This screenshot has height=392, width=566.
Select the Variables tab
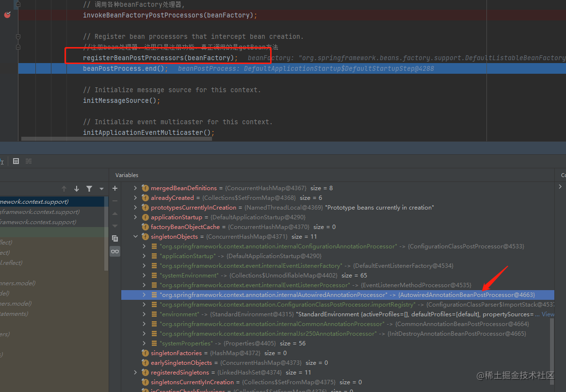[127, 175]
